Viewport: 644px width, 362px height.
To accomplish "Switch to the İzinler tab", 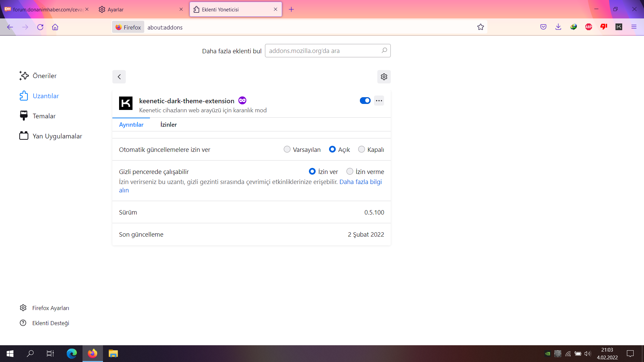I will 168,125.
